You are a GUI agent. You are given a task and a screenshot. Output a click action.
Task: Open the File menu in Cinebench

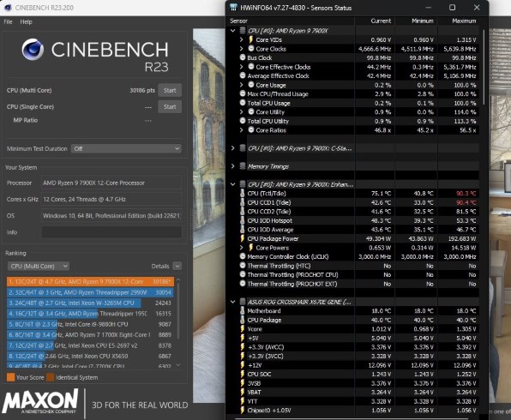[x=9, y=21]
